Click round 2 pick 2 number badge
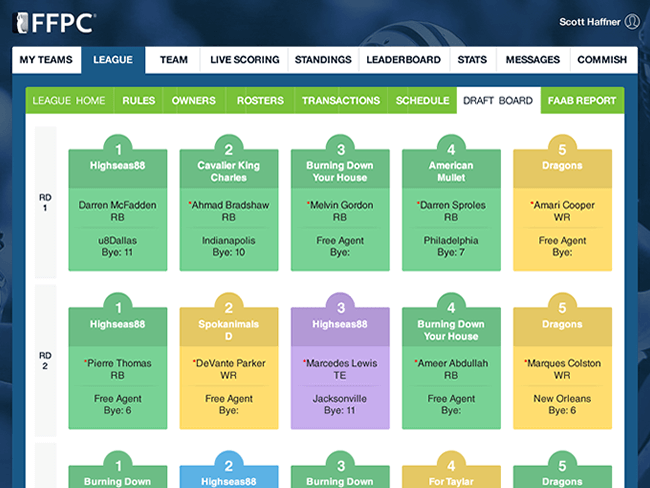The width and height of the screenshot is (650, 488). click(229, 306)
